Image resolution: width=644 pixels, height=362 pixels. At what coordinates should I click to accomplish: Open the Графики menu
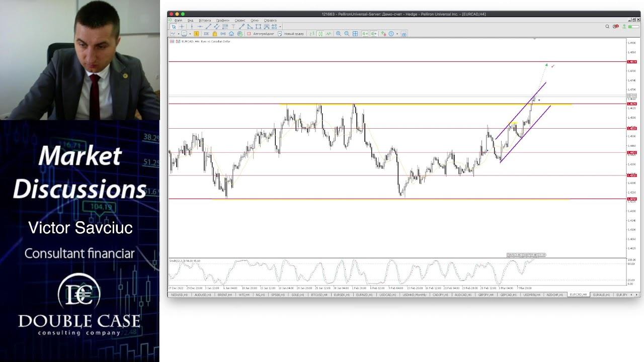(x=222, y=20)
